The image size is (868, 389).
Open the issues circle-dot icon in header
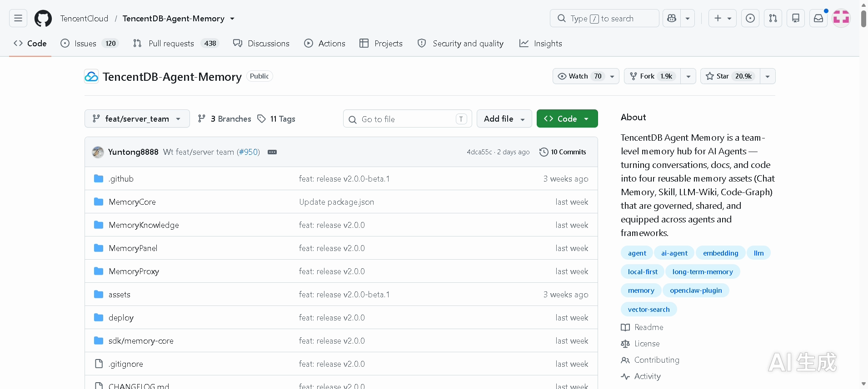[x=750, y=18]
